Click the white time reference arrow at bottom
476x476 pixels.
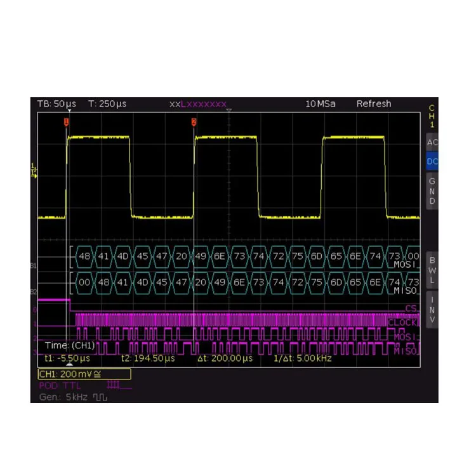(70, 364)
